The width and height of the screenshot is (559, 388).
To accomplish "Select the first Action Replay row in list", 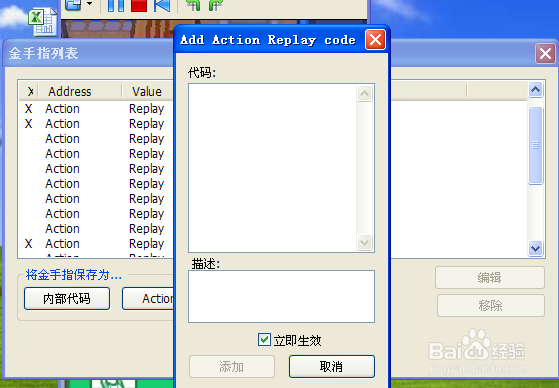I will pyautogui.click(x=96, y=109).
